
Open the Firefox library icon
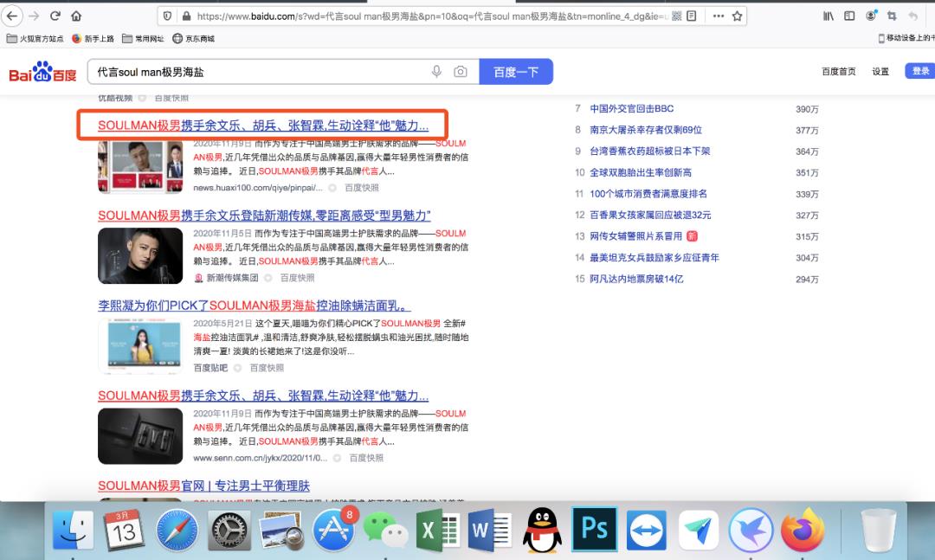click(x=829, y=16)
